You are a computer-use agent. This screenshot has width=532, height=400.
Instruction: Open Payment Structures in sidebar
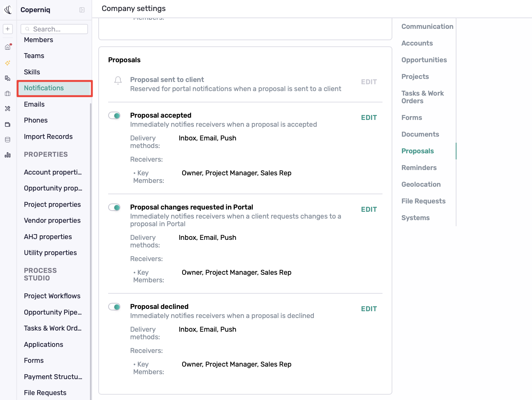(53, 377)
